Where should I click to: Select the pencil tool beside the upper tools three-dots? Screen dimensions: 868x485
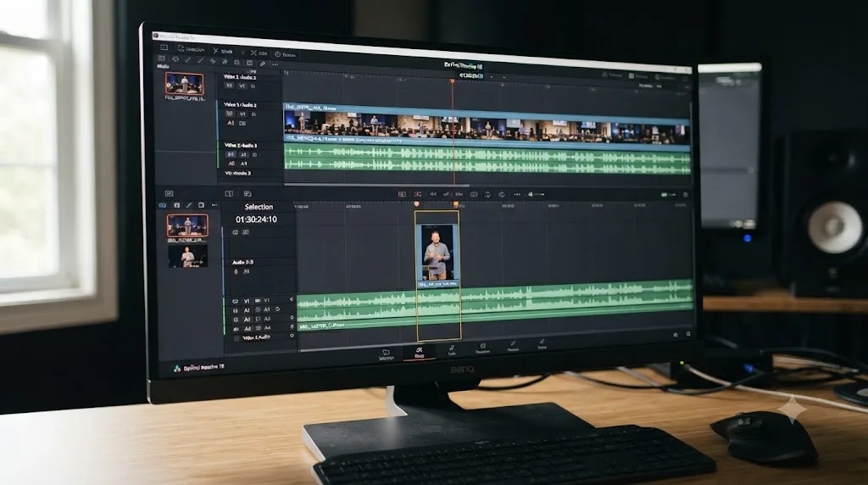click(x=263, y=64)
